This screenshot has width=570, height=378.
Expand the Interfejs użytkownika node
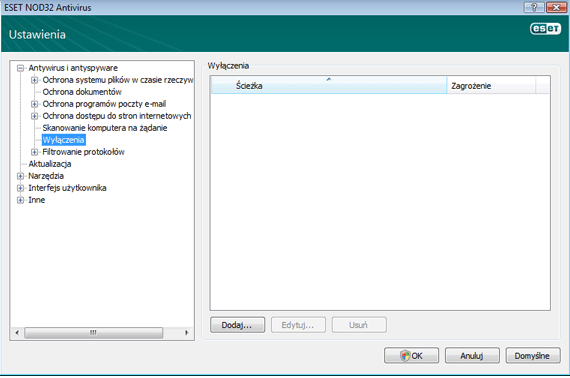pos(20,188)
